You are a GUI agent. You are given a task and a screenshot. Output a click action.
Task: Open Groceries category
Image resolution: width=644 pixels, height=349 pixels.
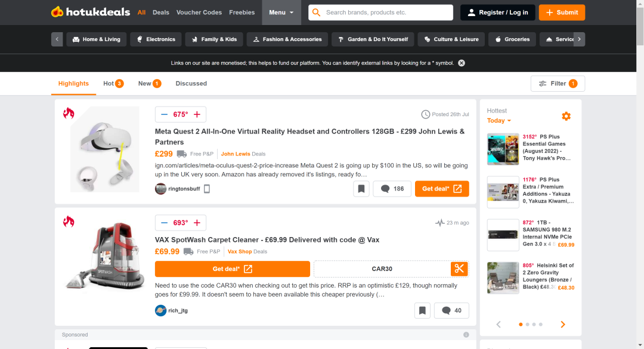pos(512,39)
